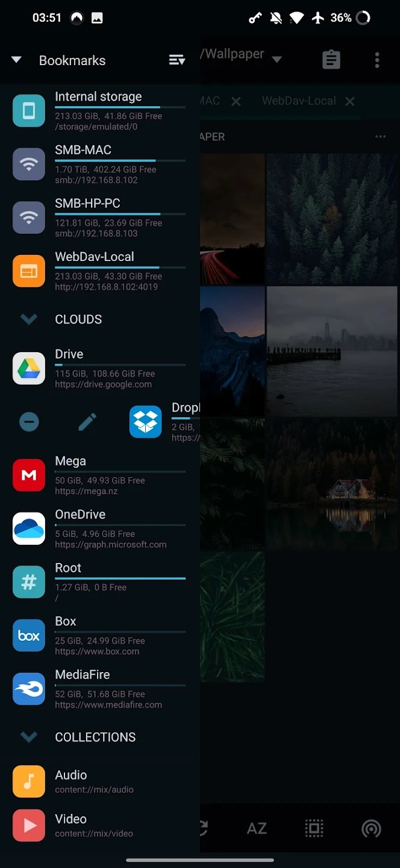This screenshot has width=400, height=868.
Task: Open Internal storage bookmark icon
Action: pyautogui.click(x=29, y=111)
